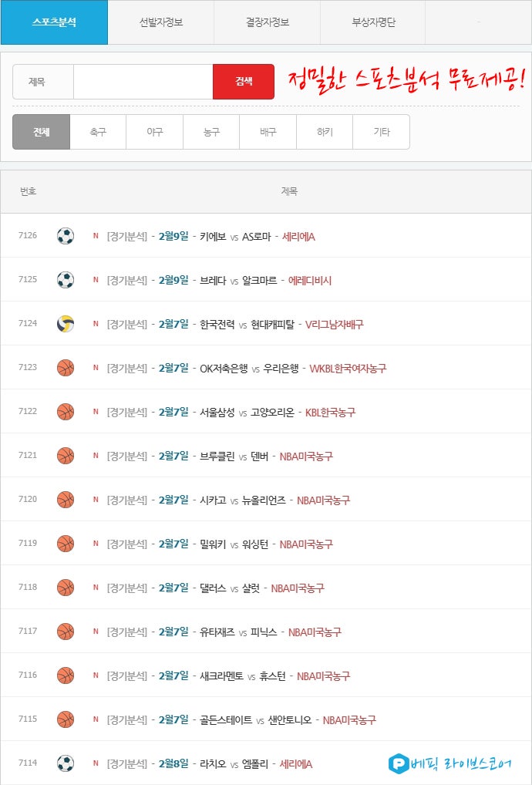532x785 pixels.
Task: Click soccer ball icon for post 7126
Action: (x=66, y=236)
